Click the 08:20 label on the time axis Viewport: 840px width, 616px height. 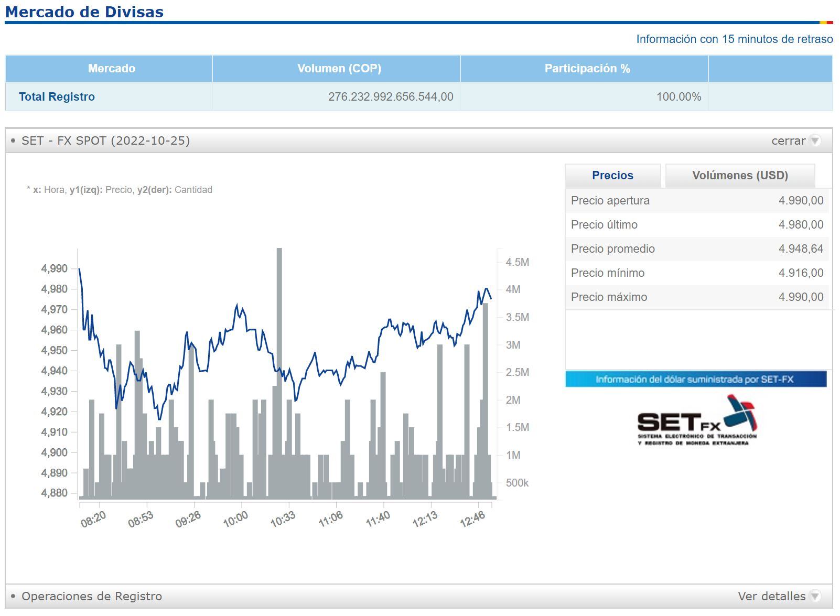pyautogui.click(x=93, y=519)
